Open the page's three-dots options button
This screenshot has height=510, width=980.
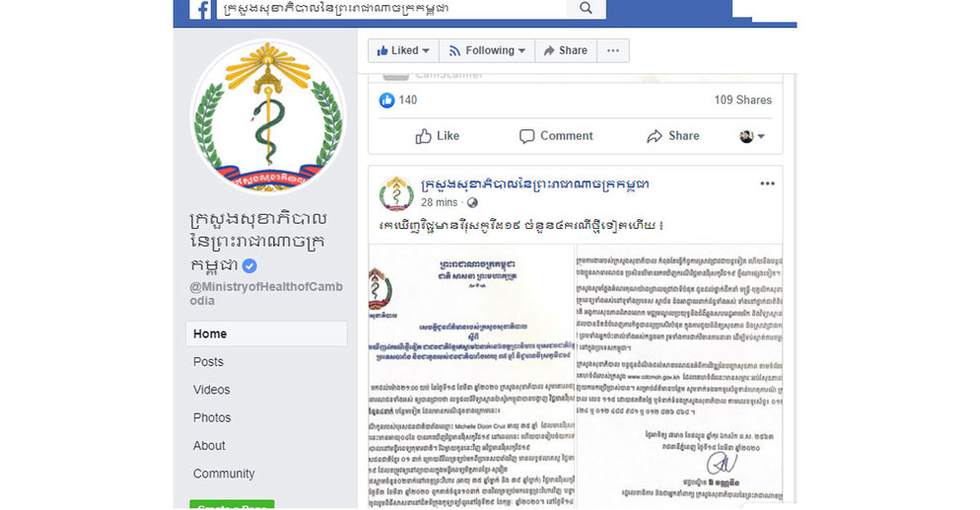coord(613,50)
